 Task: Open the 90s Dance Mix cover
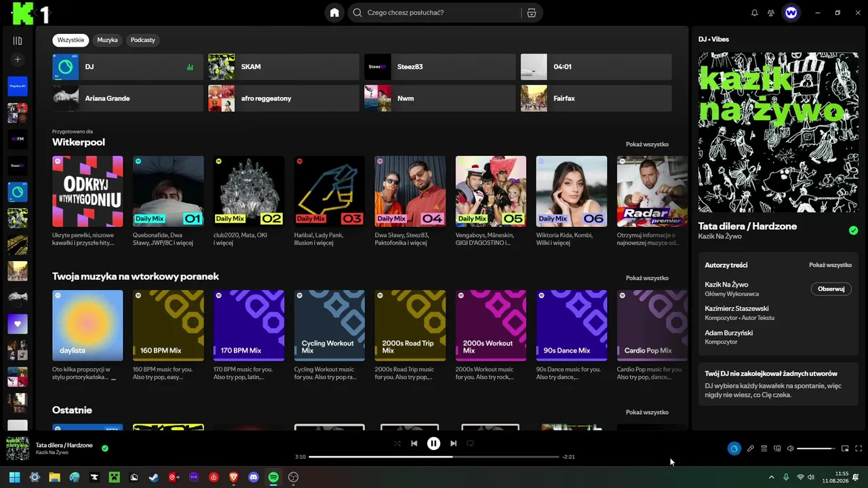[572, 325]
